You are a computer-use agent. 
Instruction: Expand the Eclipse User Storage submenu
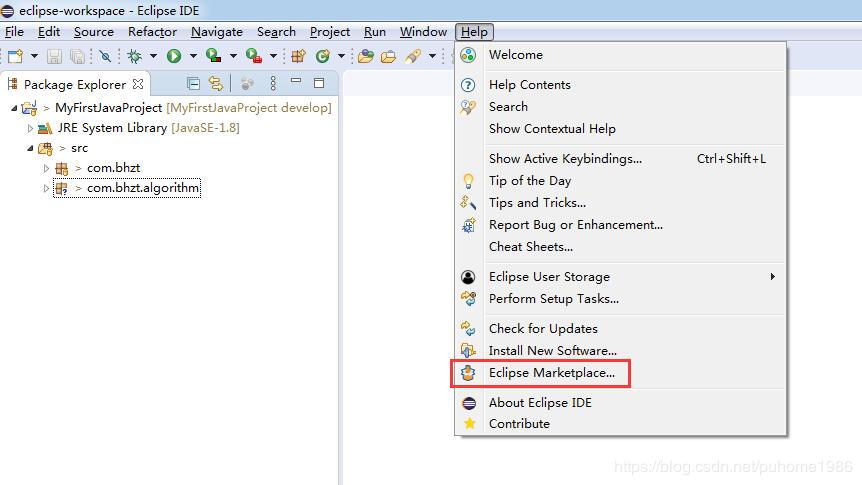621,277
